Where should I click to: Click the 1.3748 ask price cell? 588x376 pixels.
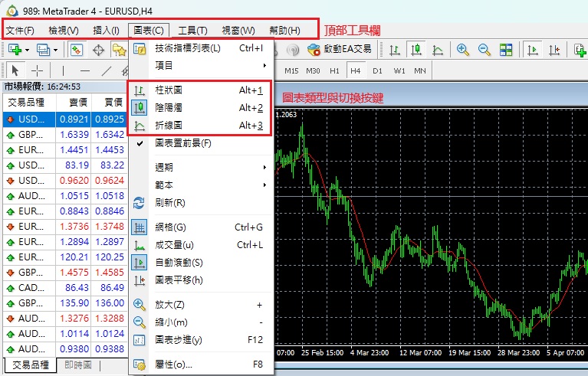pos(109,227)
